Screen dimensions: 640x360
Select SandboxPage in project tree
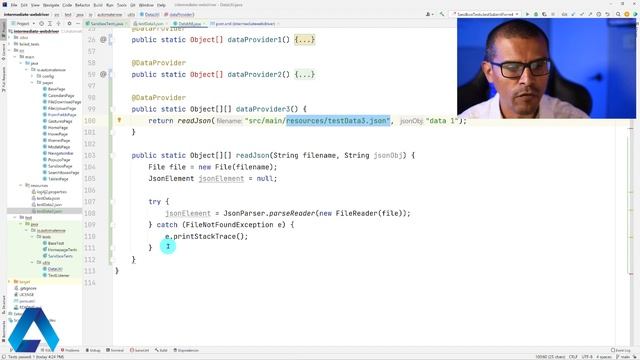(x=60, y=166)
